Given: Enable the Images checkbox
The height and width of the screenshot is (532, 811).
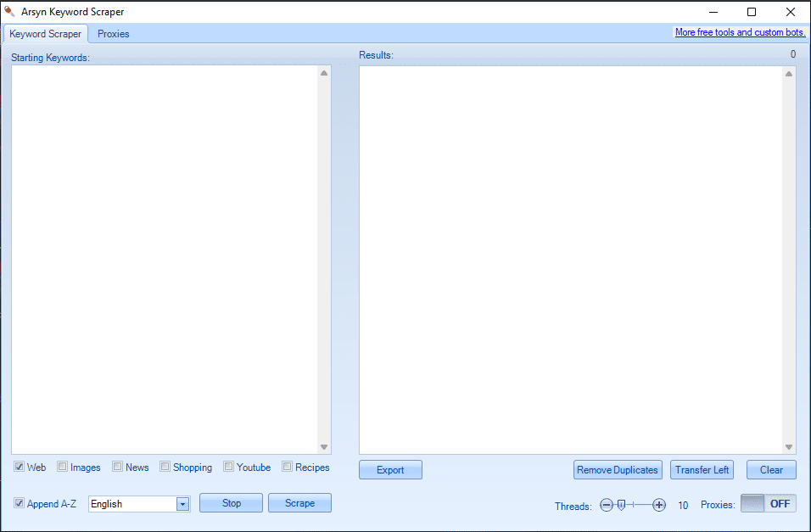Looking at the screenshot, I should click(63, 467).
